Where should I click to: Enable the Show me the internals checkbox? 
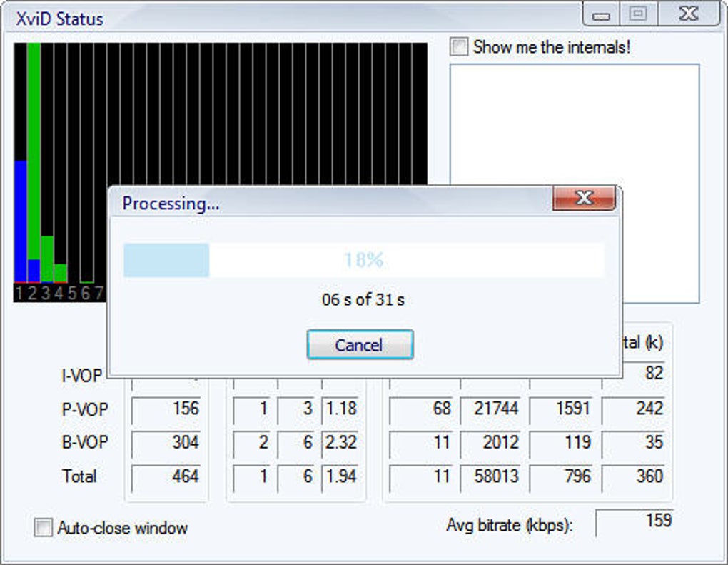[x=459, y=47]
